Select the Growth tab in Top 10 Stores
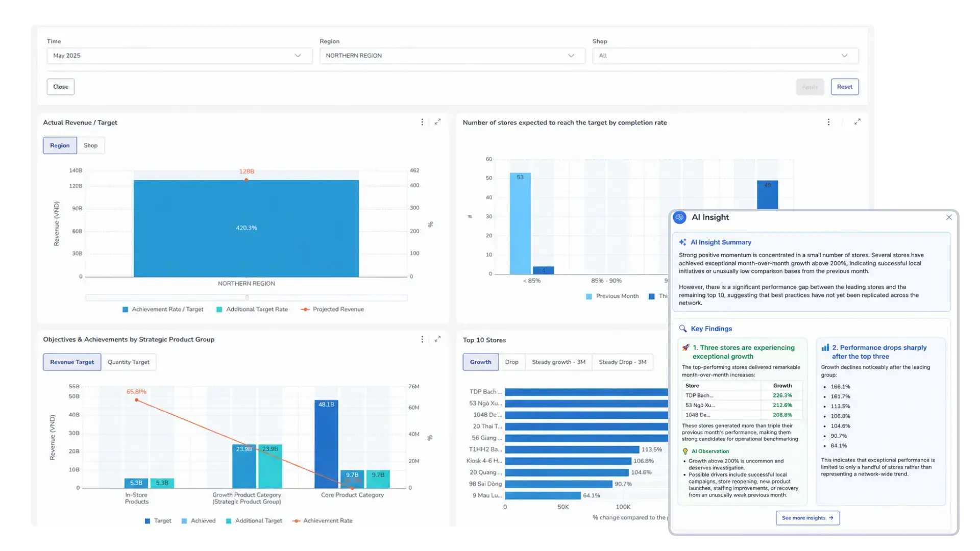980x551 pixels. [481, 362]
